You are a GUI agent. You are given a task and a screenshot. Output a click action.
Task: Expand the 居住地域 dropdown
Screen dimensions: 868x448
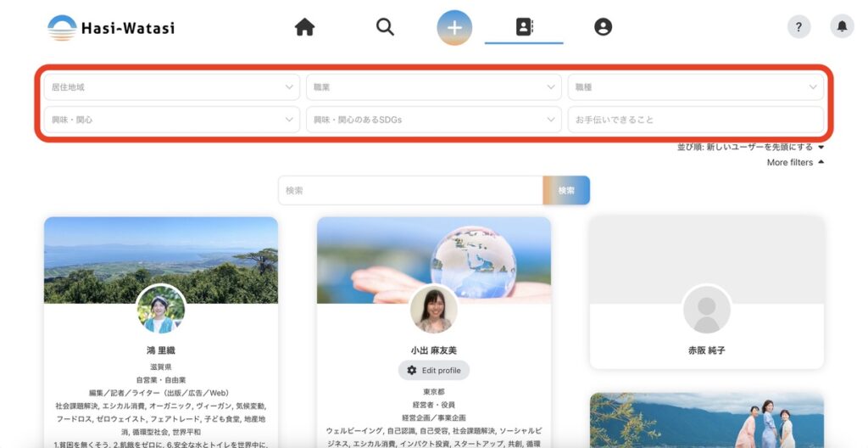(x=172, y=87)
